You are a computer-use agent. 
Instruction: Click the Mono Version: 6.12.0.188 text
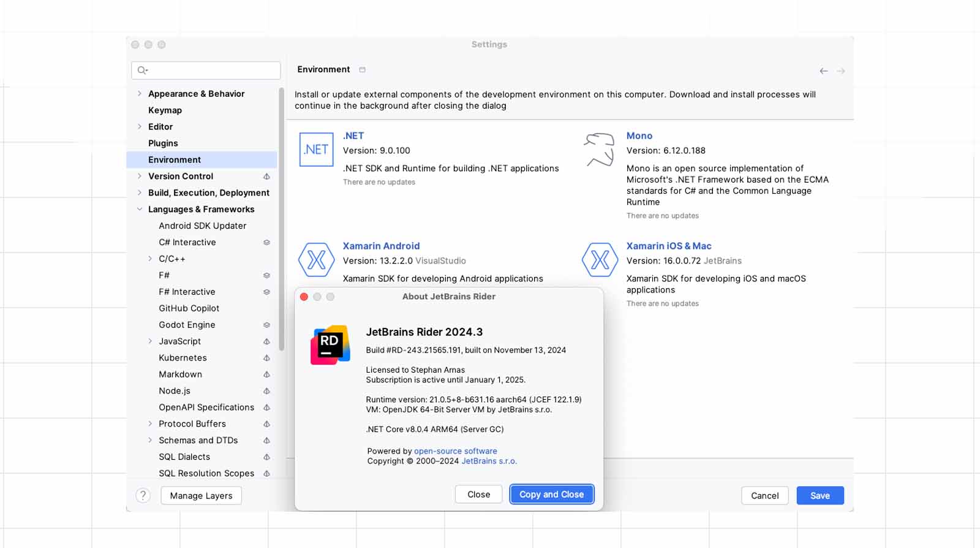tap(666, 151)
